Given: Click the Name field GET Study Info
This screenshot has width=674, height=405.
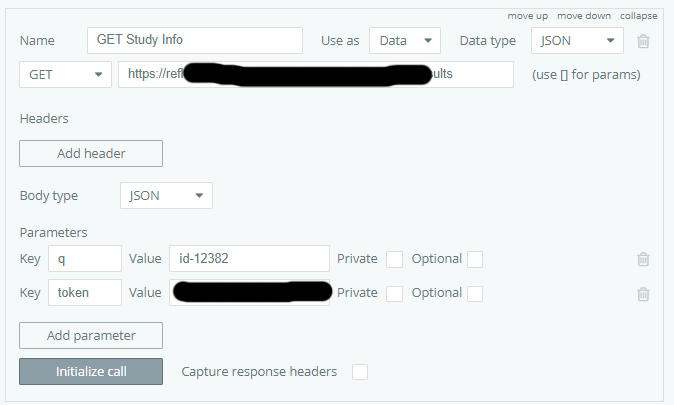Looking at the screenshot, I should tap(195, 41).
